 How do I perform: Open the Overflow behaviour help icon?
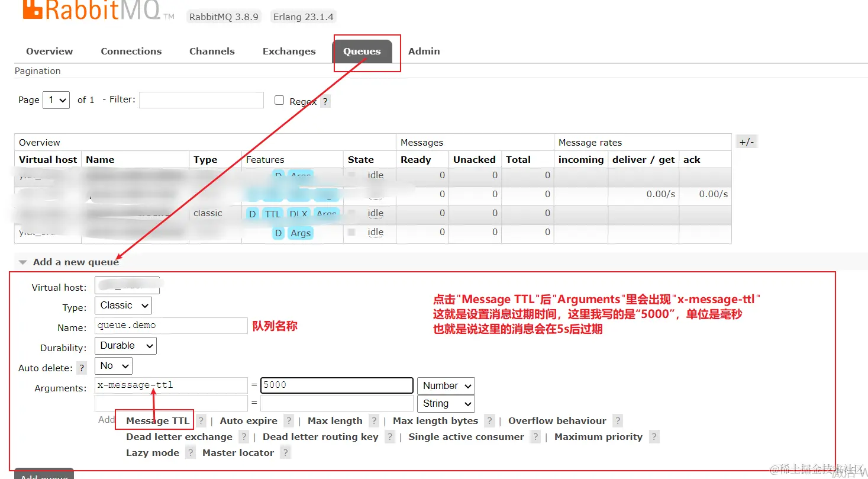[618, 421]
